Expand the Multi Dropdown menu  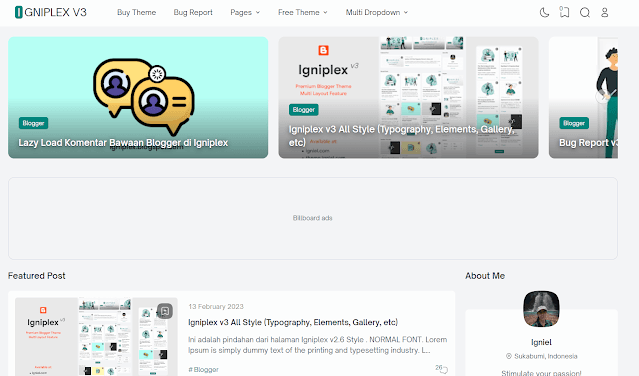(377, 13)
